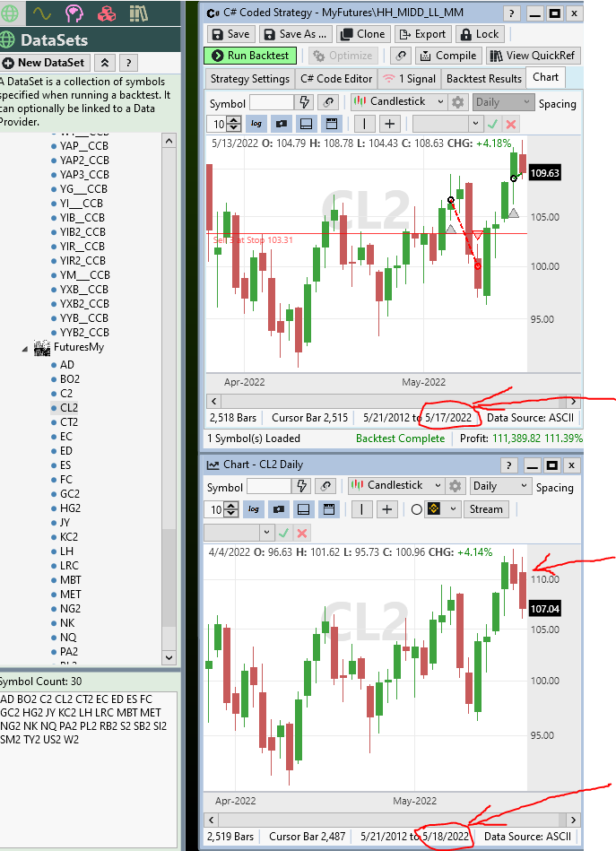Open Candlestick style dropdown in CL2 Daily chart
This screenshot has width=616, height=851.
pos(396,486)
